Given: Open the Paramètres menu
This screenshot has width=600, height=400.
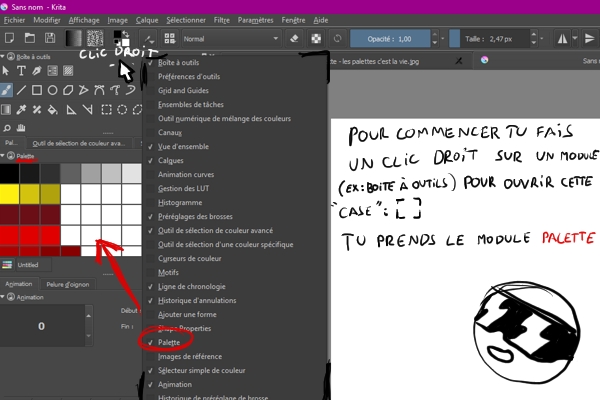Looking at the screenshot, I should [x=255, y=20].
